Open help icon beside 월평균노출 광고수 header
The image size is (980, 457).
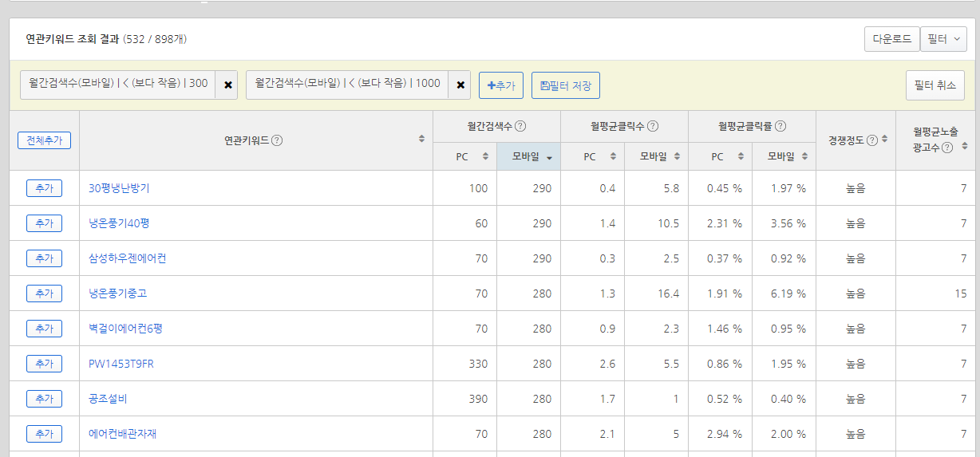[x=946, y=148]
